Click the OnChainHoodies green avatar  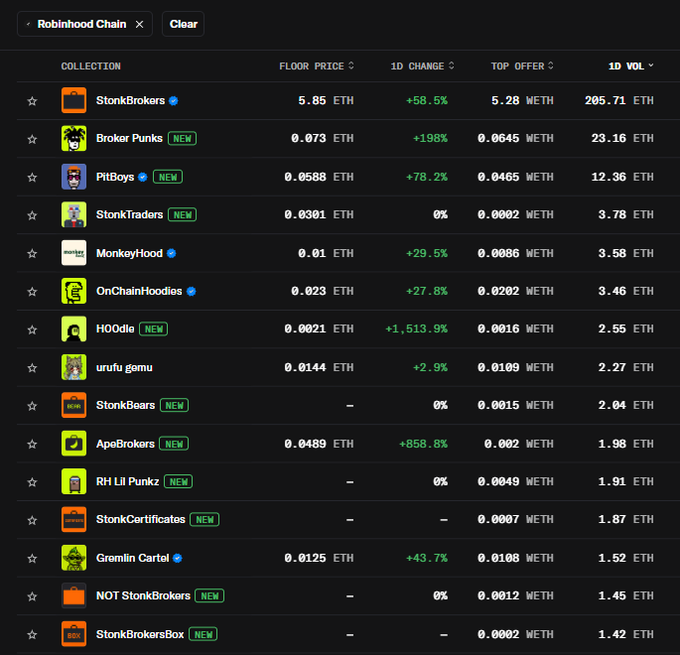pyautogui.click(x=74, y=291)
